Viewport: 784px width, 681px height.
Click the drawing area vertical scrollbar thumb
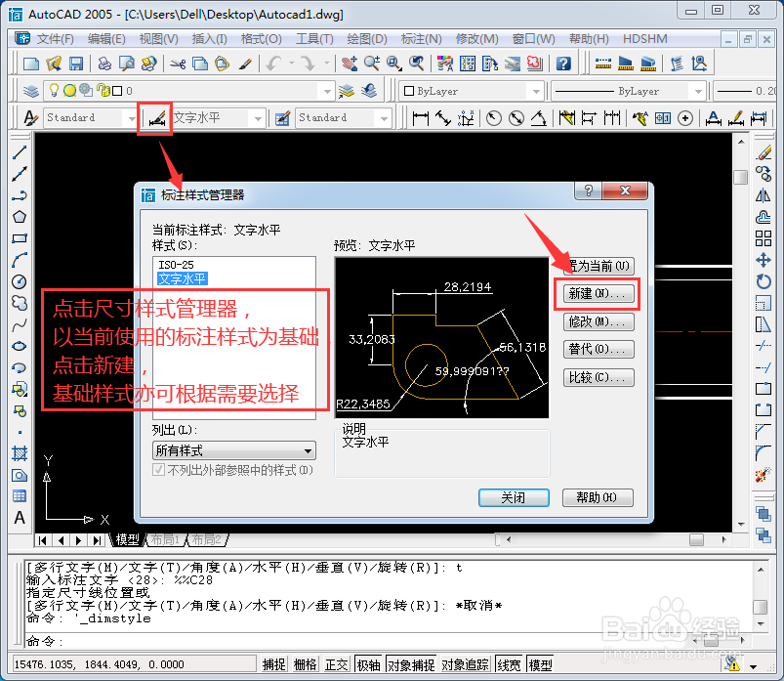click(740, 177)
